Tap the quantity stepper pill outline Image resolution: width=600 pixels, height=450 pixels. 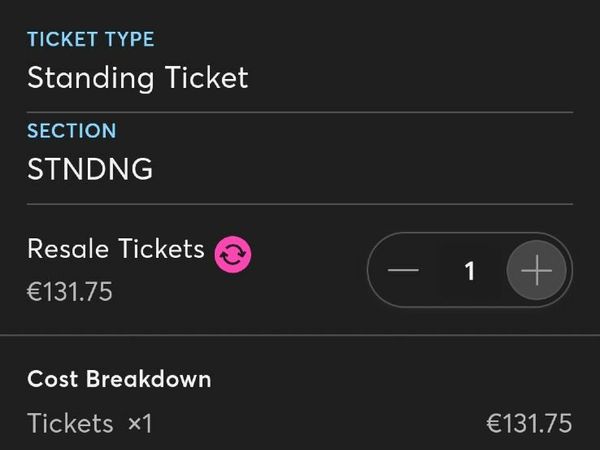click(470, 270)
